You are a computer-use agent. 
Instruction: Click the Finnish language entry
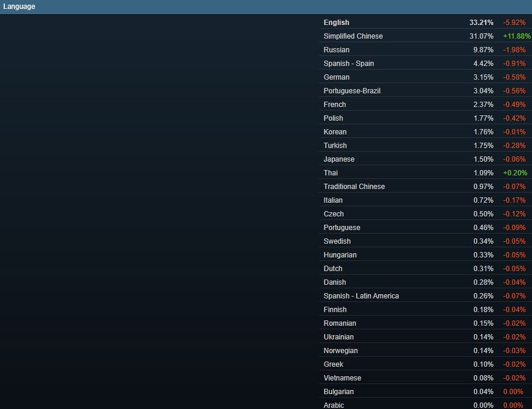click(x=426, y=310)
